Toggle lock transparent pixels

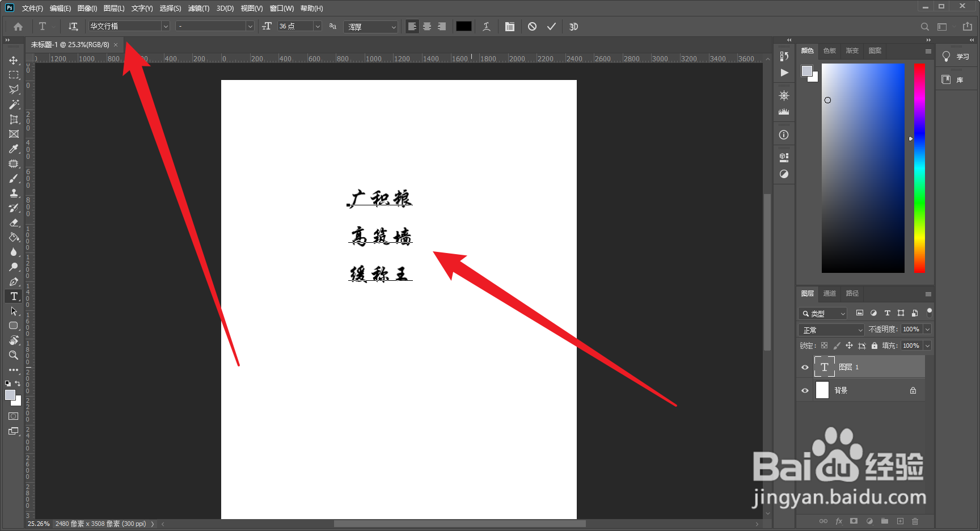point(824,345)
